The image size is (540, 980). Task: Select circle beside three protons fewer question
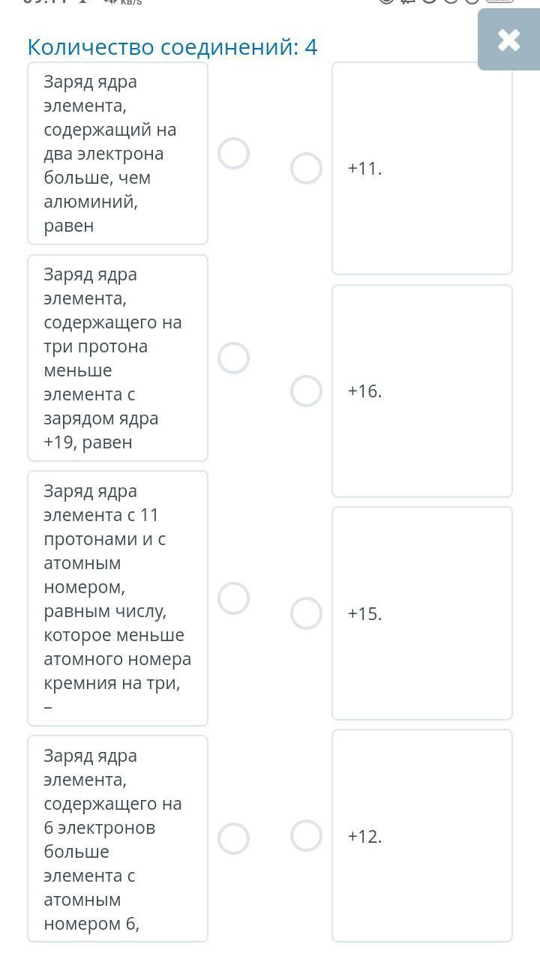[x=233, y=358]
